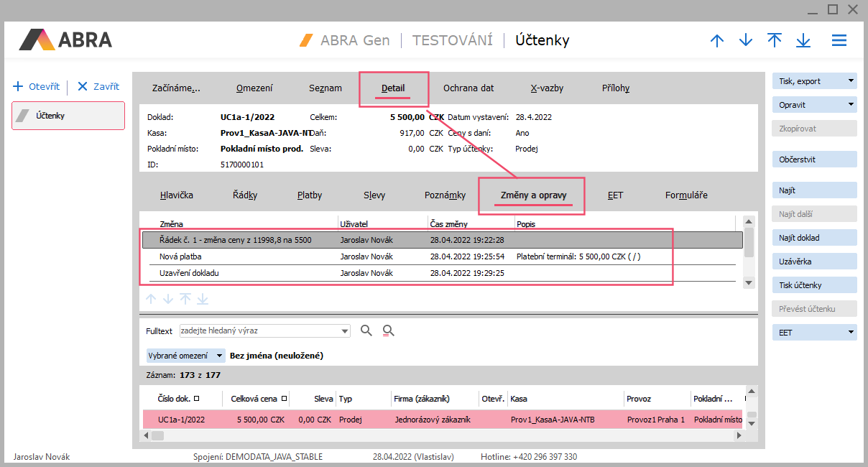Toggle the square marker in Celková cena column
868x467 pixels.
284,398
